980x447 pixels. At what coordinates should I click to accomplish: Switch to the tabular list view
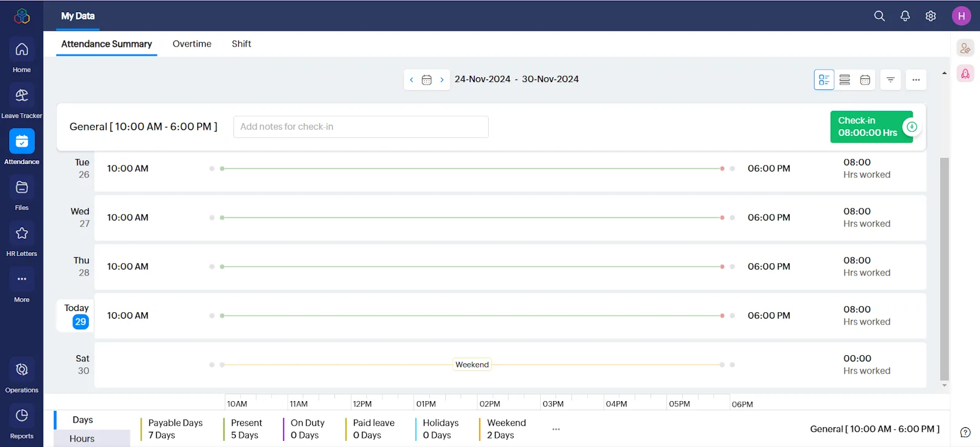(845, 80)
